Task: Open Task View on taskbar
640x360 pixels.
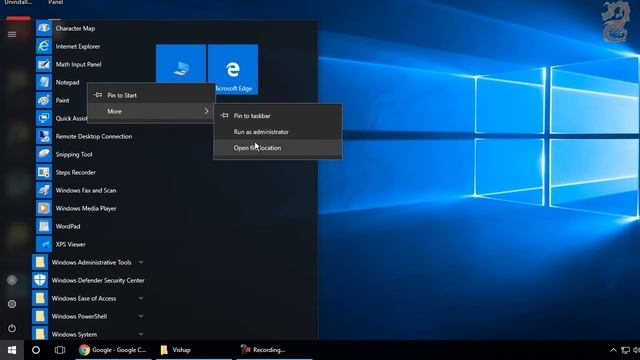Action: 60,350
